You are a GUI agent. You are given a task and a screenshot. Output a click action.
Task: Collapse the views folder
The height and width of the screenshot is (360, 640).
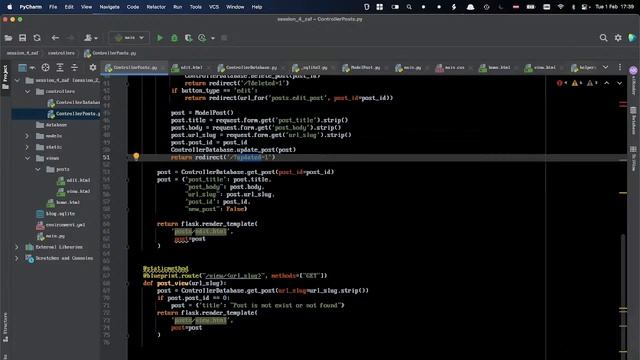pos(27,158)
